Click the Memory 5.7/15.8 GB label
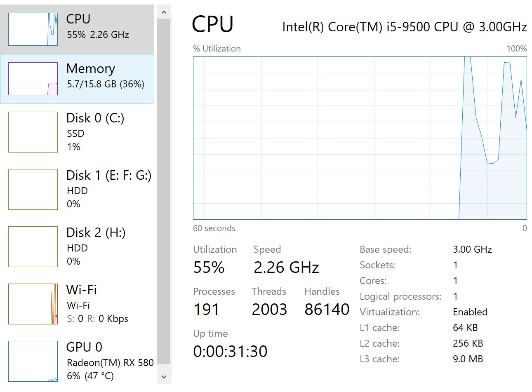 [106, 84]
